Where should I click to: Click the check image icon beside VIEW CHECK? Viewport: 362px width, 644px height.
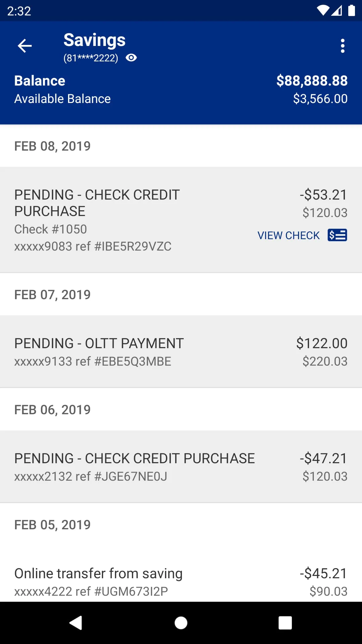[337, 235]
